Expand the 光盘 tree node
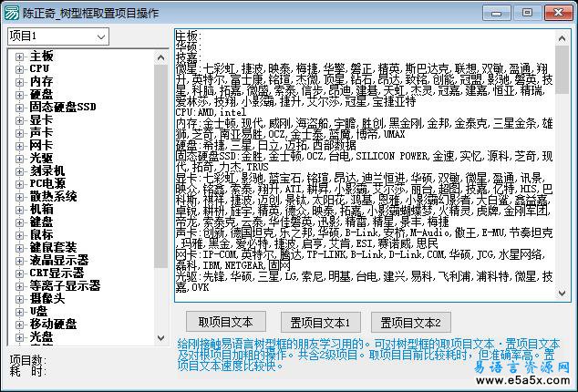 (19, 337)
